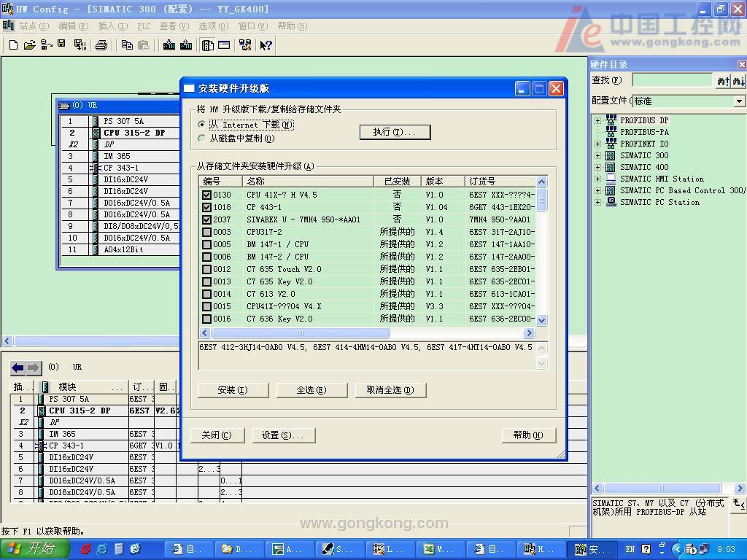Screen dimensions: 747x560
Task: Expand the SIMATIC 400 catalog node
Action: coord(597,167)
